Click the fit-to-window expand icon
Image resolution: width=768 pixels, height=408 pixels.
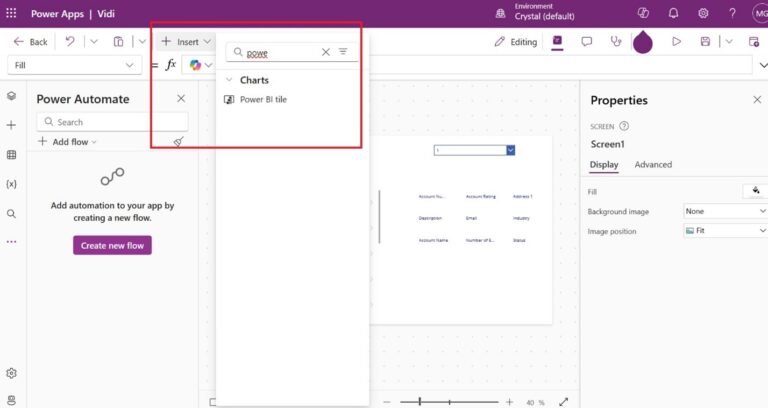[562, 402]
